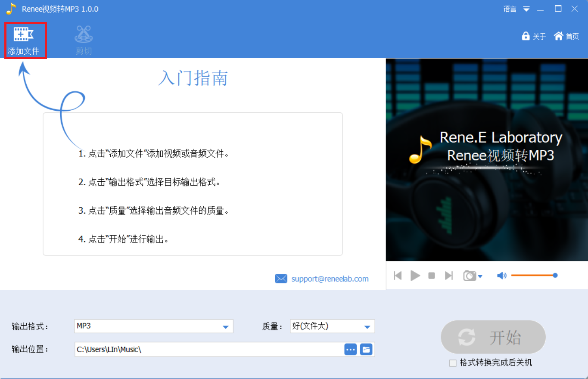588x379 pixels.
Task: Mute the speaker volume icon
Action: pos(501,276)
